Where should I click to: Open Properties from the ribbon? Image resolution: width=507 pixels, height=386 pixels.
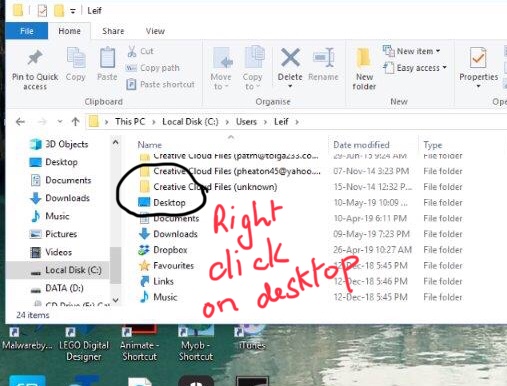click(x=478, y=68)
